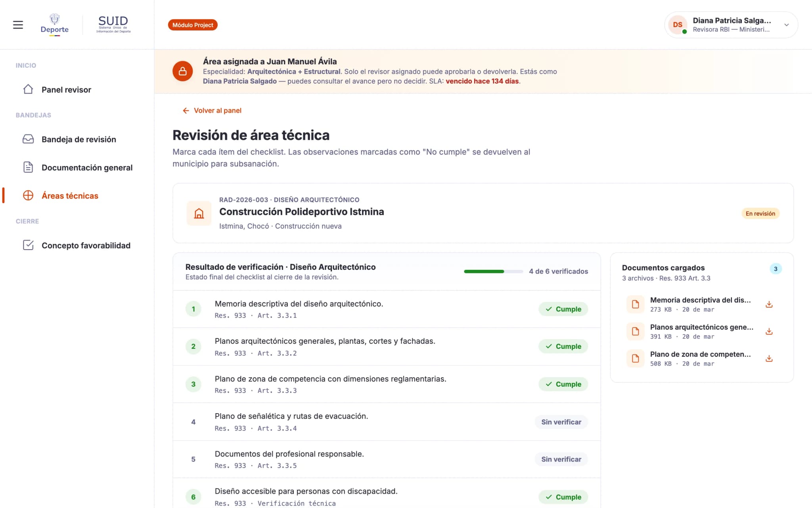
Task: Click the Deporte ministry logo
Action: (x=55, y=25)
